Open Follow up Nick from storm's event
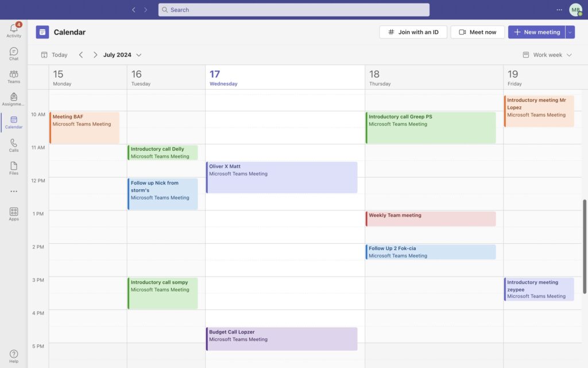Viewport: 588px width, 368px height. point(163,194)
